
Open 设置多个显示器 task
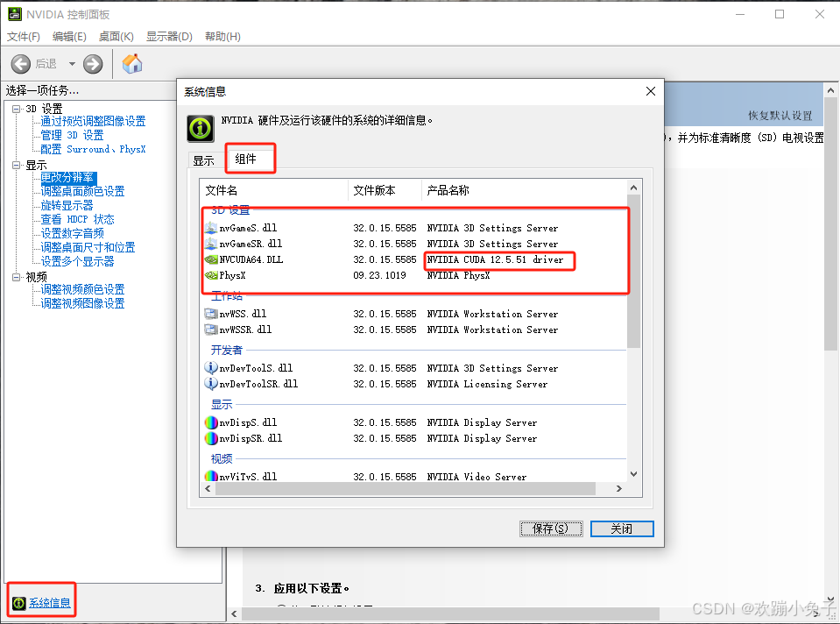click(78, 261)
